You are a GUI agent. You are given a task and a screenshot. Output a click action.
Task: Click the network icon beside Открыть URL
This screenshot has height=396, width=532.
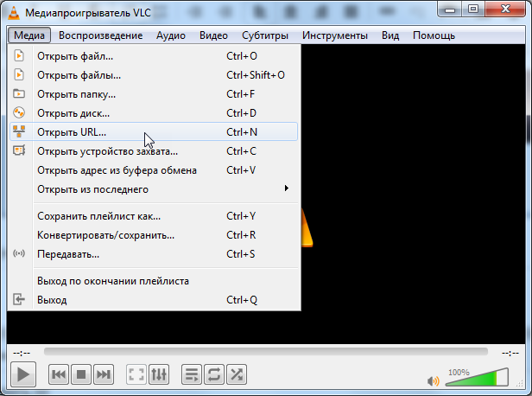pyautogui.click(x=19, y=131)
